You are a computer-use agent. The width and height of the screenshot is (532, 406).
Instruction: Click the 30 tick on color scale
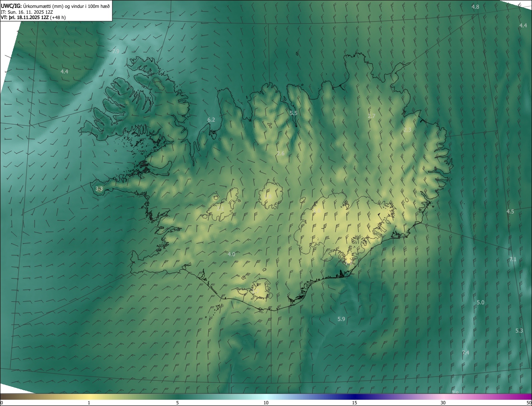coord(443,403)
